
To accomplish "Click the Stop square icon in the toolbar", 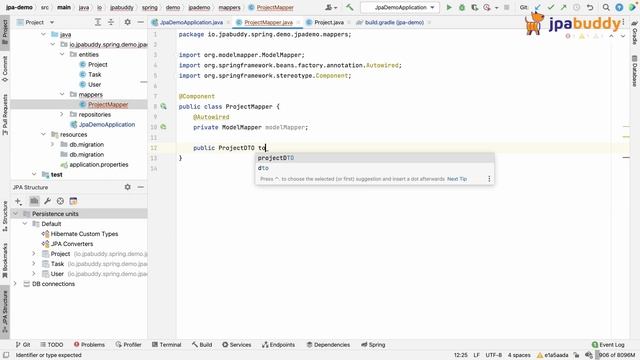I will pos(507,7).
